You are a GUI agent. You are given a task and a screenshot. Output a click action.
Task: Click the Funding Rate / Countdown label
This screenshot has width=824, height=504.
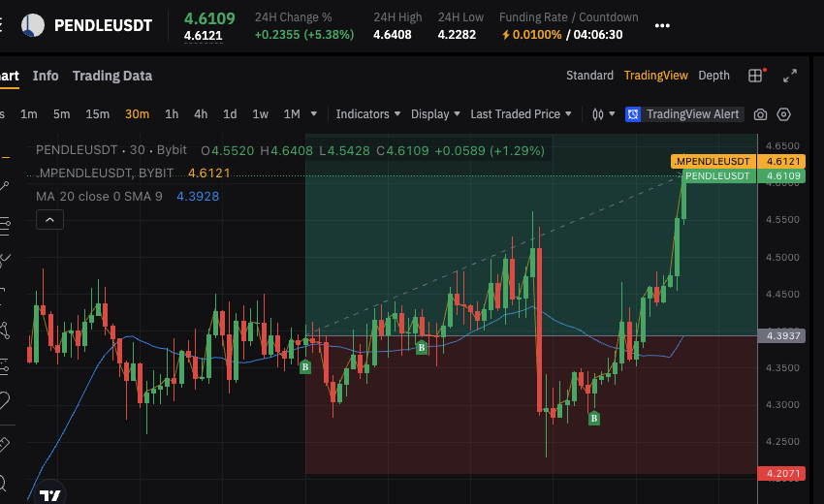pos(569,17)
